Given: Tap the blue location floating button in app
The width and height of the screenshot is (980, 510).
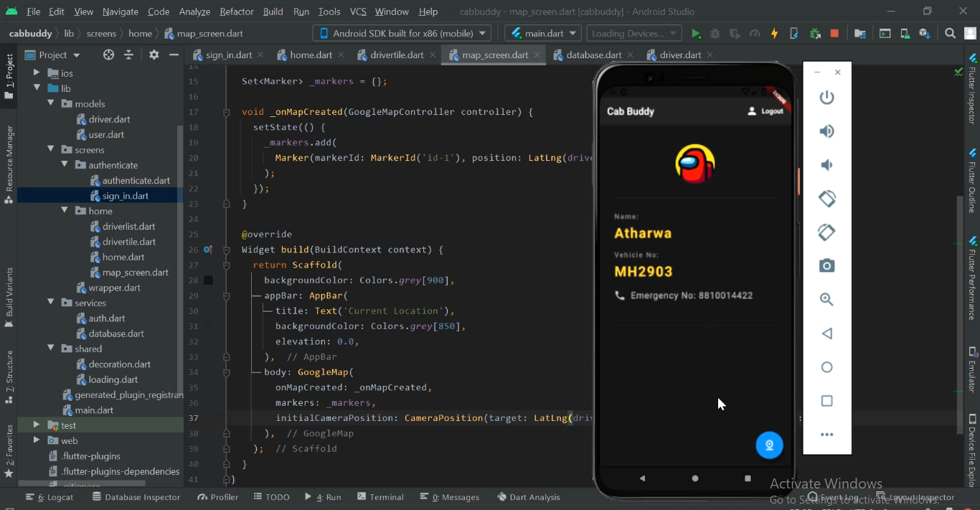Looking at the screenshot, I should click(769, 445).
